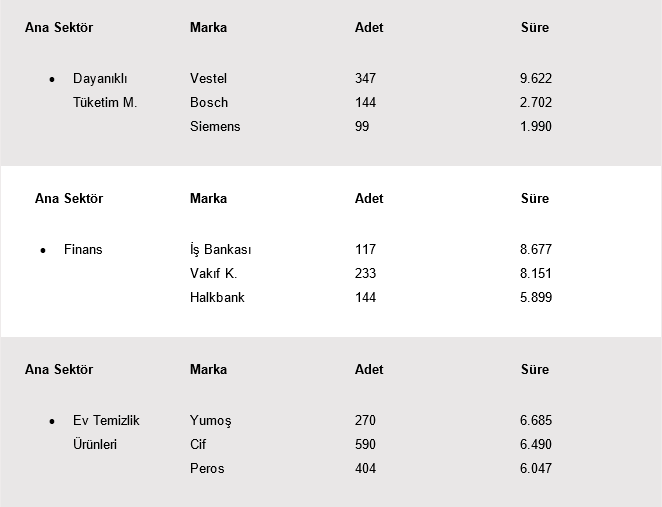Click Vestel's Adet value 347
The height and width of the screenshot is (507, 662).
point(365,78)
